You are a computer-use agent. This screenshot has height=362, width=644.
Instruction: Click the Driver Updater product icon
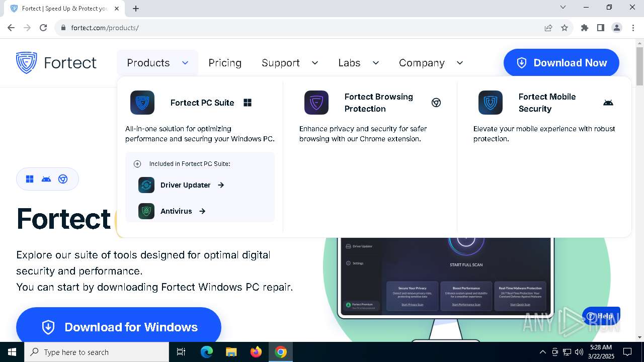(x=146, y=185)
